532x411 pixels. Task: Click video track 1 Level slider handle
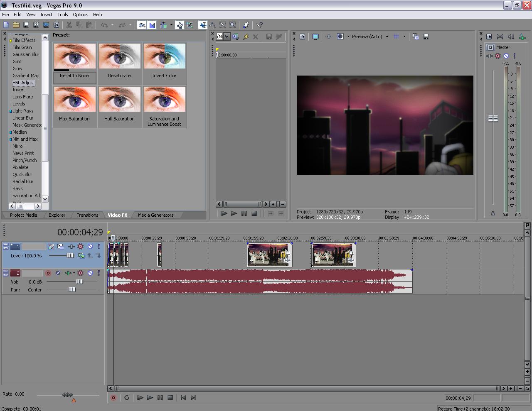[70, 256]
